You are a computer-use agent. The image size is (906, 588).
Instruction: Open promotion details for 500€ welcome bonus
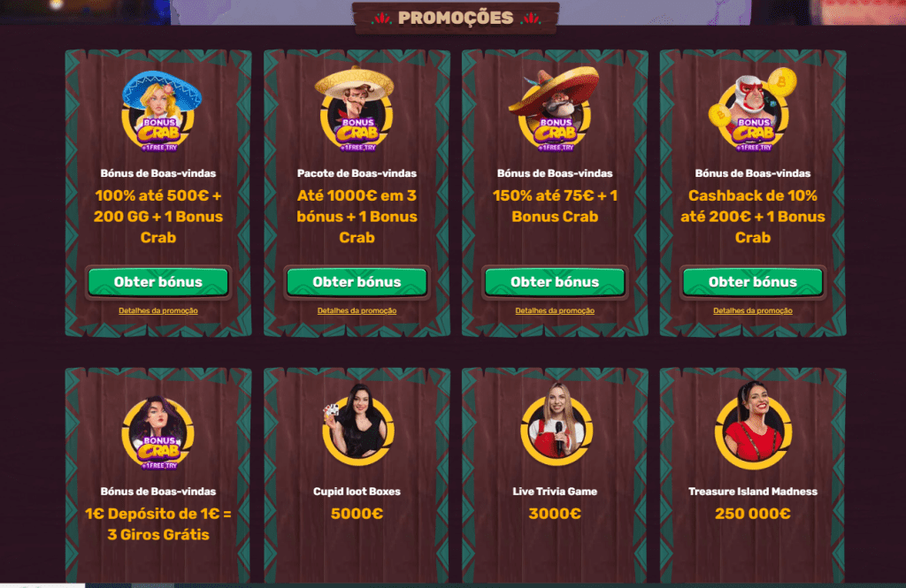[158, 310]
